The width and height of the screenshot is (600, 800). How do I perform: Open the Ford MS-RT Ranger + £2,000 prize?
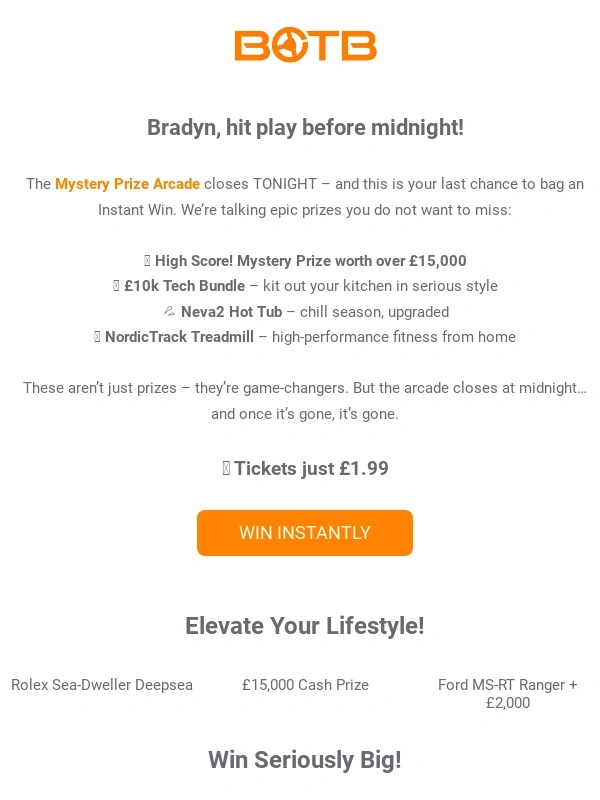[x=507, y=694]
